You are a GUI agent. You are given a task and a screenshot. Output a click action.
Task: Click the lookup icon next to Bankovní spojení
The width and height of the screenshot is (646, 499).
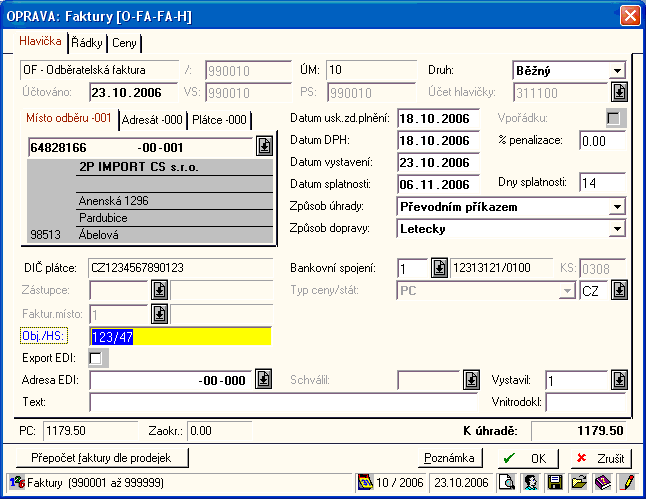tap(439, 268)
